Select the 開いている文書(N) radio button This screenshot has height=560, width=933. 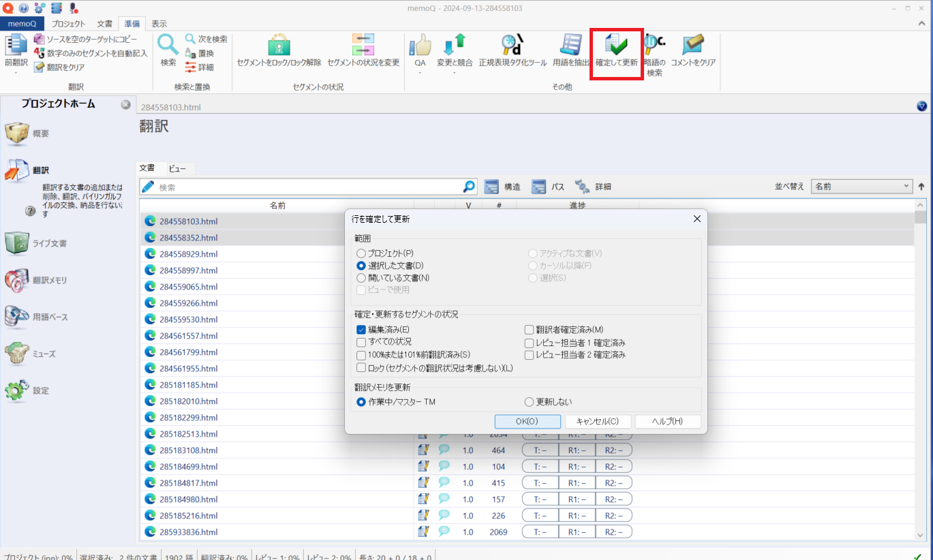pyautogui.click(x=361, y=278)
